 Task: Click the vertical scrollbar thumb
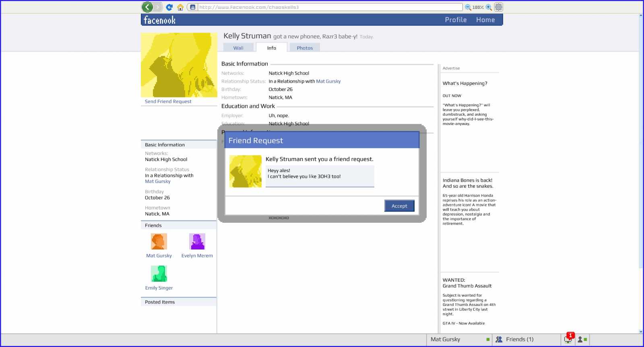click(641, 143)
